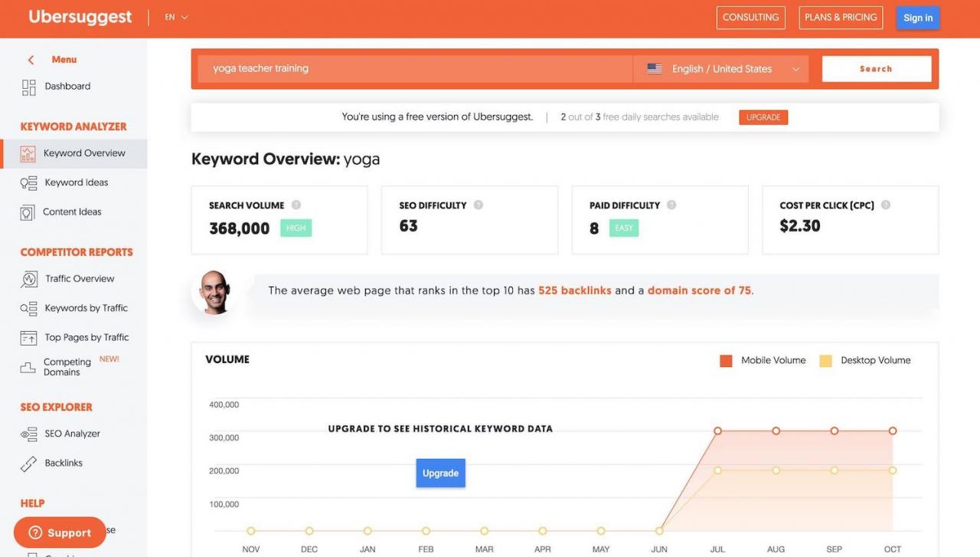Click the SEO difficulty value 63
The image size is (980, 557).
pyautogui.click(x=408, y=226)
